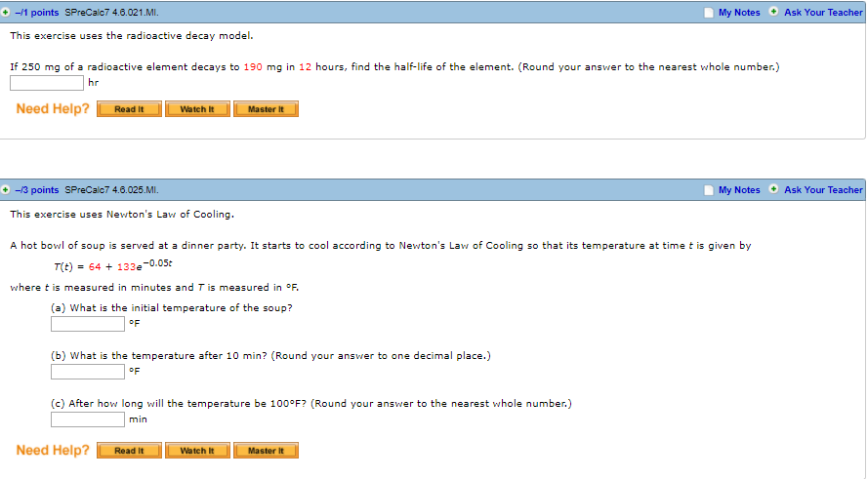Click the Ask Your Teacher plus icon, second question

(x=773, y=189)
